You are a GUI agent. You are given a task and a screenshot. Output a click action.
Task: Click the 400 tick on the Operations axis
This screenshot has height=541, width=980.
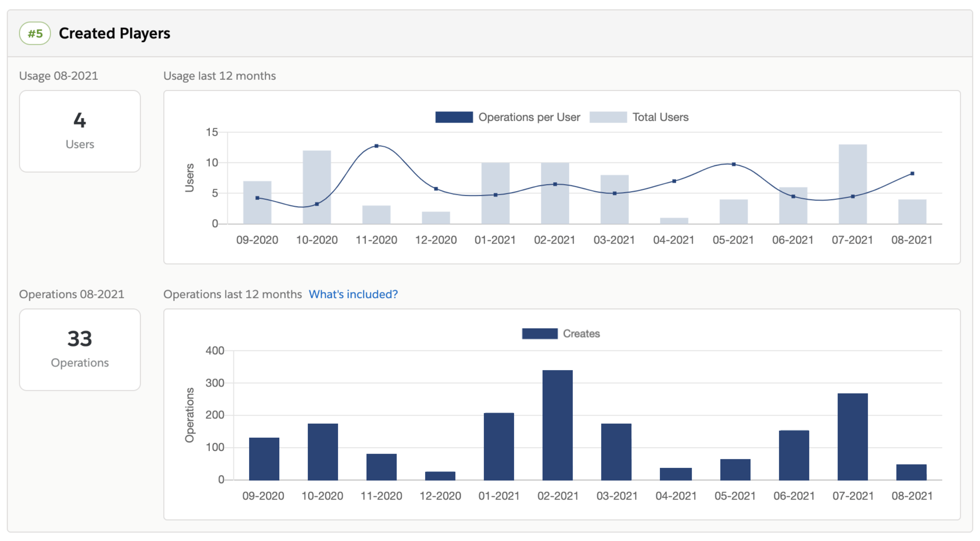coord(215,351)
